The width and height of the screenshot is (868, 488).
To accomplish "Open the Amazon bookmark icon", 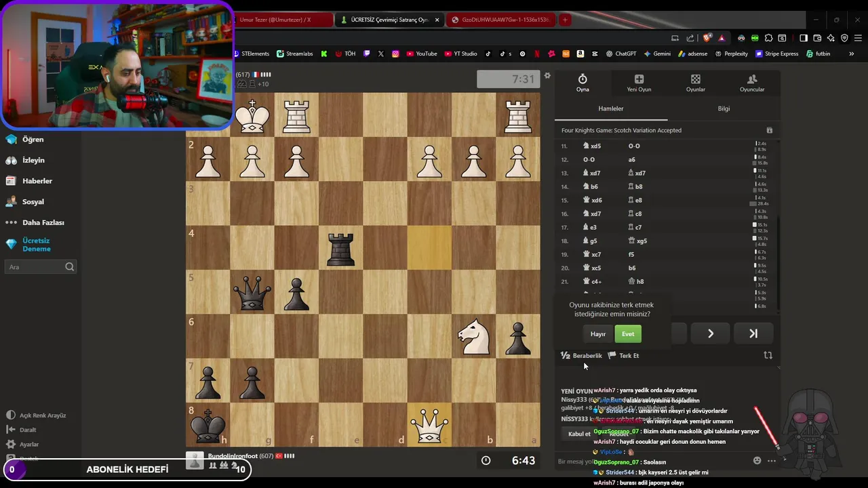I will [580, 54].
